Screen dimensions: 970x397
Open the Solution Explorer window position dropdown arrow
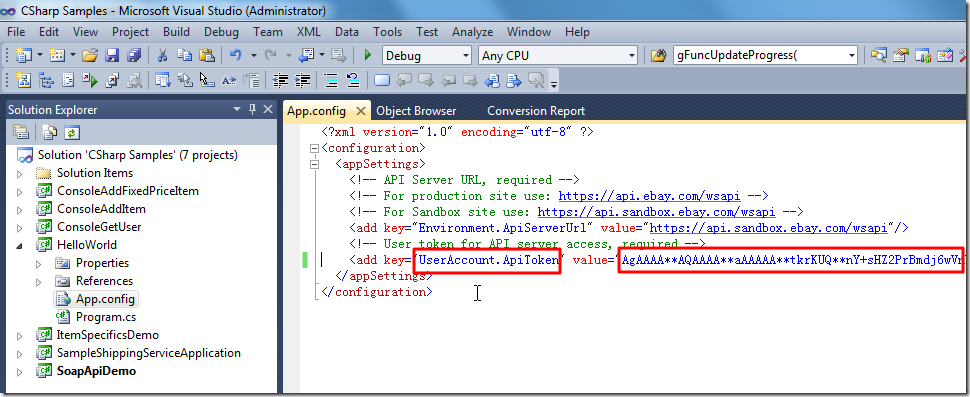[x=237, y=109]
